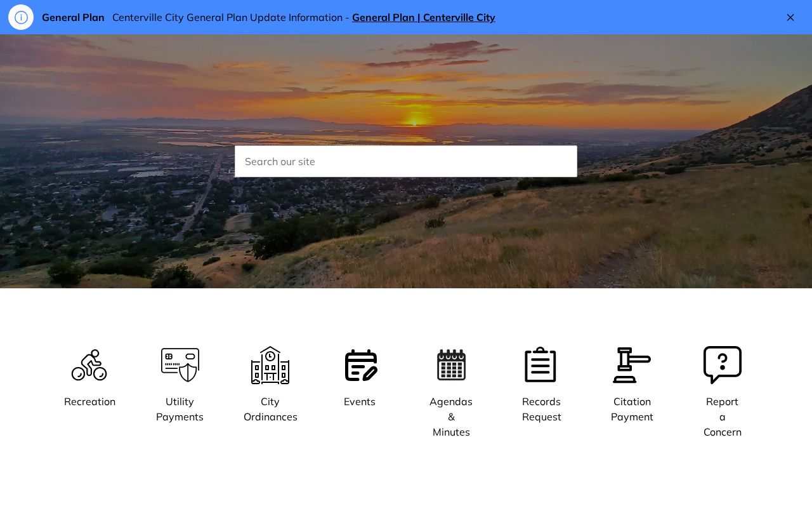The width and height of the screenshot is (812, 508).
Task: Click the info icon in the banner
Action: [x=21, y=17]
